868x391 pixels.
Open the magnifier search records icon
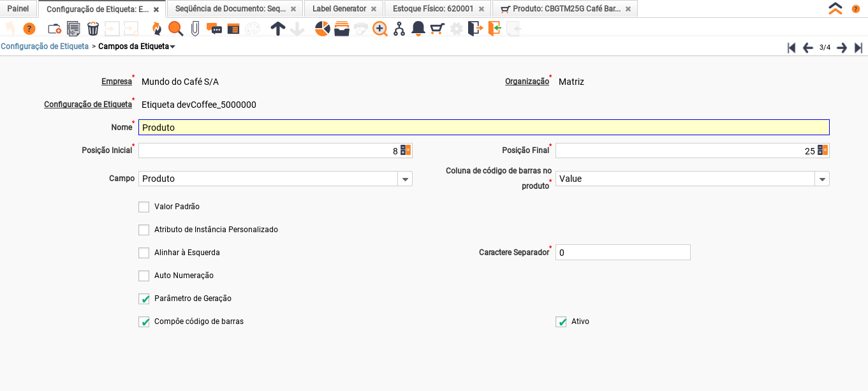tap(175, 29)
